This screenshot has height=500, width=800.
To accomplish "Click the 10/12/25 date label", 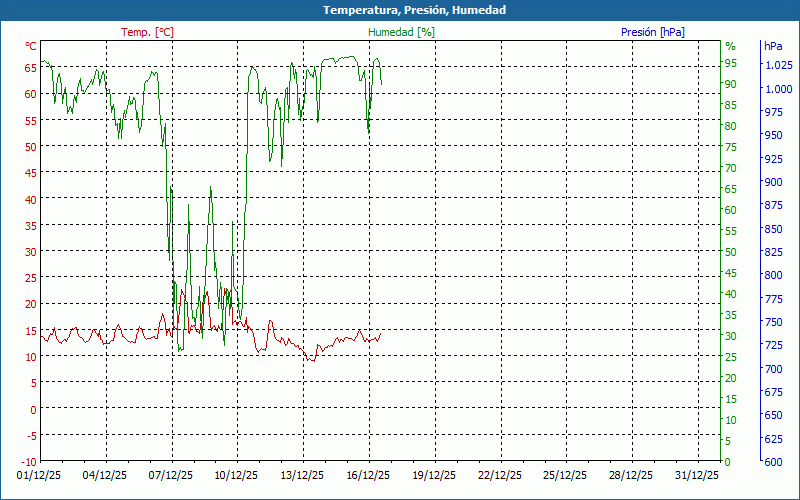I will point(237,476).
